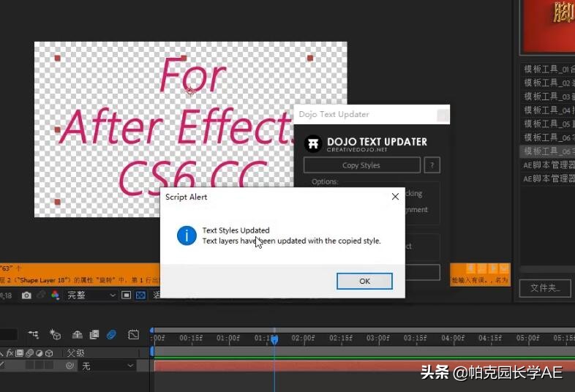The image size is (575, 392).
Task: Open the 完整 resolution dropdown
Action: [x=91, y=295]
